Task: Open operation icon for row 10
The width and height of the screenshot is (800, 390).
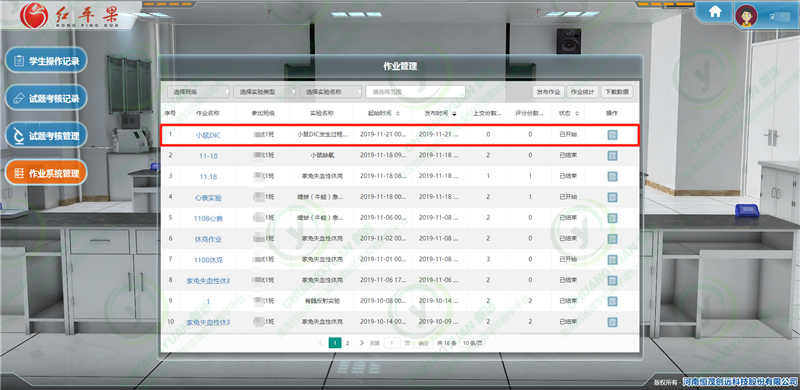Action: pyautogui.click(x=612, y=322)
